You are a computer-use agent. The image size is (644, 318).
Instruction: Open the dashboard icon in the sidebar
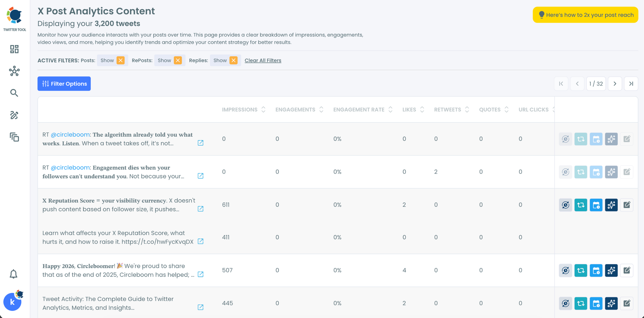click(14, 49)
